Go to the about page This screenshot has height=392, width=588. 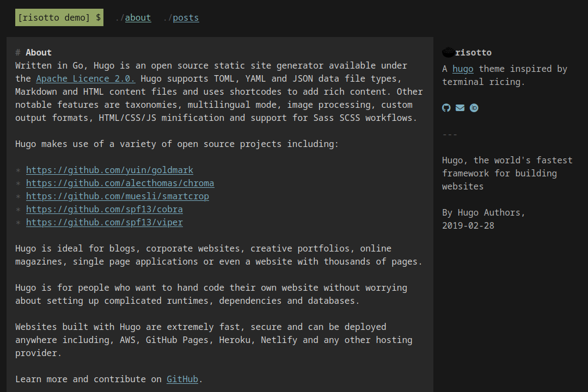138,17
